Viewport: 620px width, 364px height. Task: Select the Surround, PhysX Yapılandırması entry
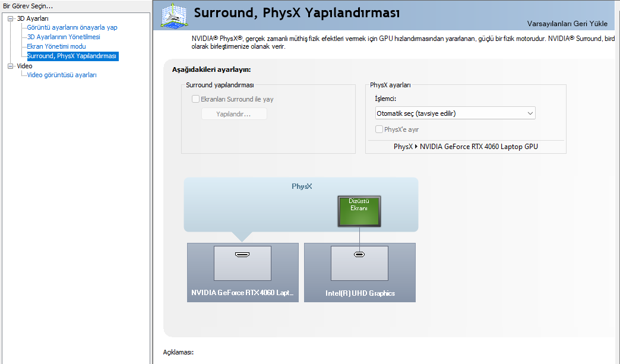pos(72,56)
